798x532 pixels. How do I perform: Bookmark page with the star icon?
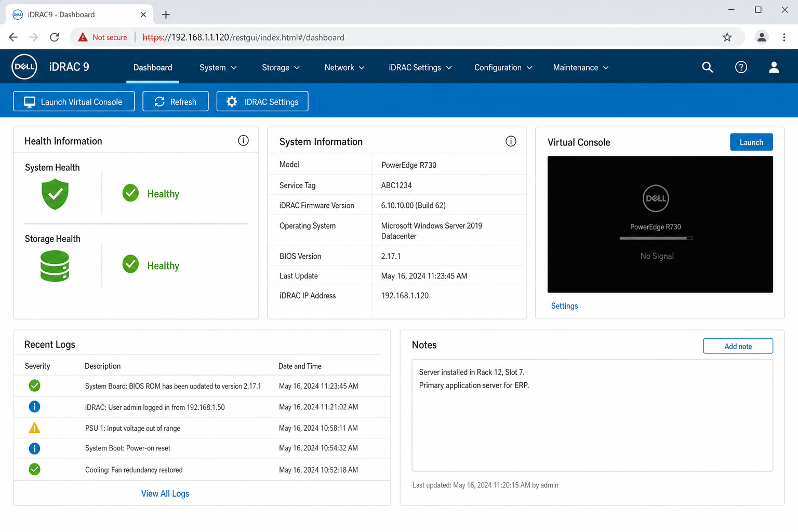[727, 37]
